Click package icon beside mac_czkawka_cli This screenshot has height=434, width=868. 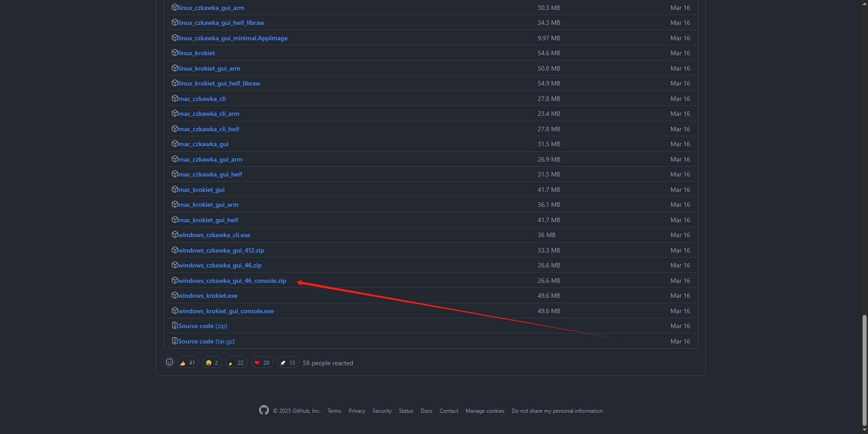pyautogui.click(x=175, y=98)
